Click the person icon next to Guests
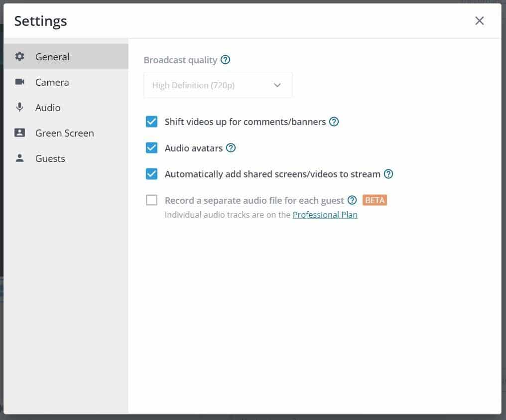 pos(19,158)
